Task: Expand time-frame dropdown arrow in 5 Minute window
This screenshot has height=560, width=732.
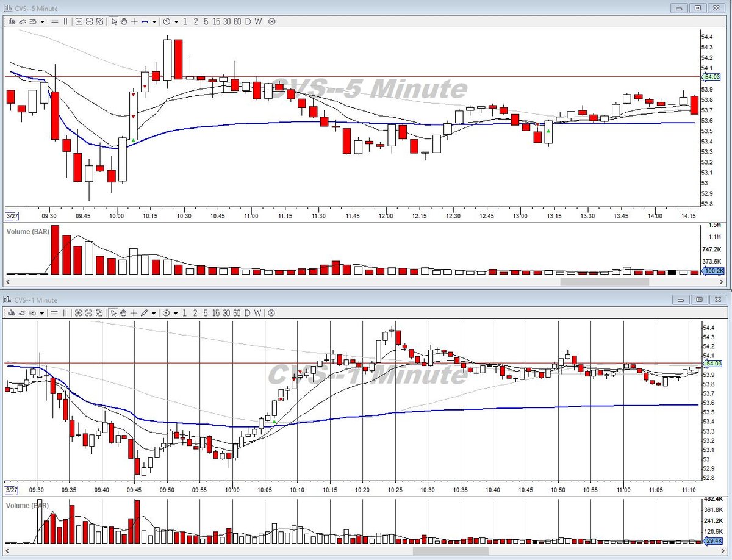Action: 176,21
